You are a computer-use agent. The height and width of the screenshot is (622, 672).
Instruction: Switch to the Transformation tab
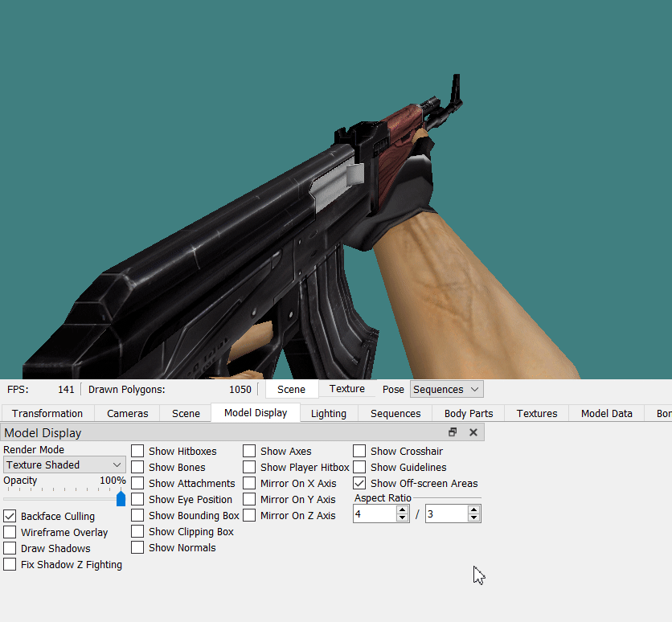(47, 413)
